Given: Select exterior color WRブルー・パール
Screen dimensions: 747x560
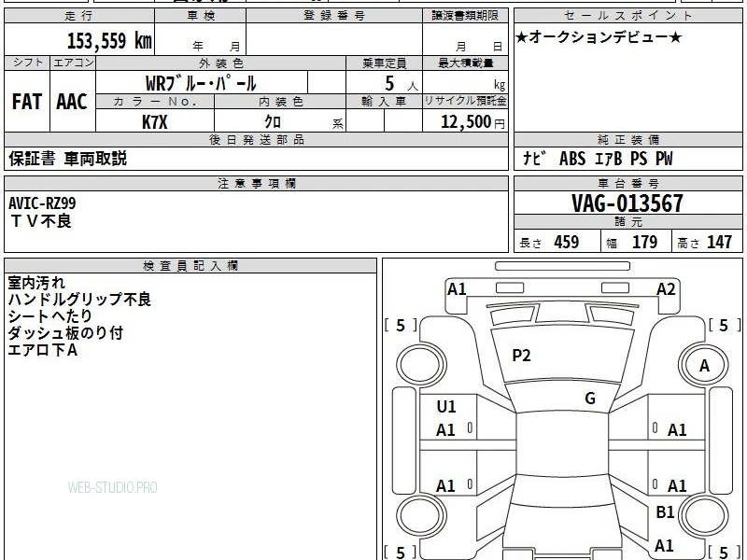Looking at the screenshot, I should [x=201, y=83].
